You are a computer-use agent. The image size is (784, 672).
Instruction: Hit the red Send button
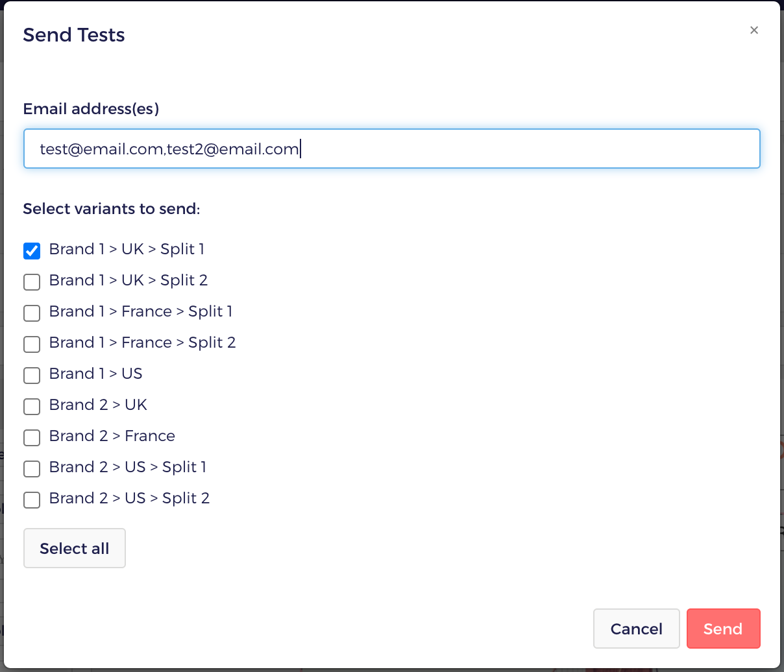723,629
